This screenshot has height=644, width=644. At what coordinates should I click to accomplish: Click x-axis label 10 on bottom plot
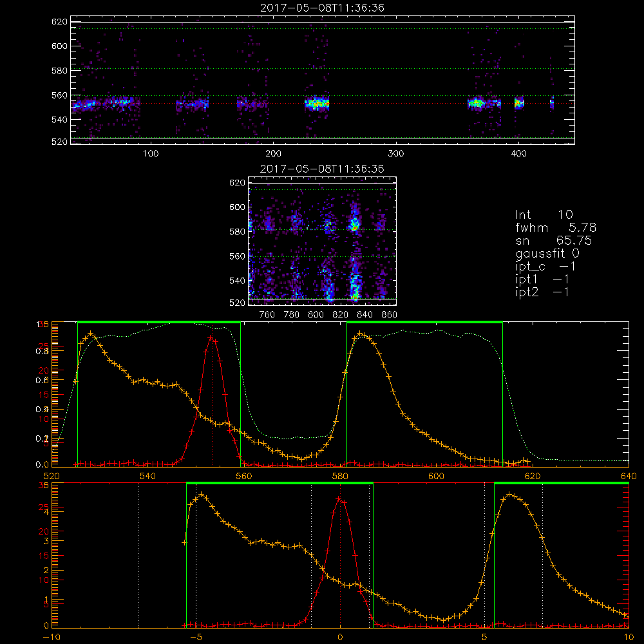(x=629, y=637)
